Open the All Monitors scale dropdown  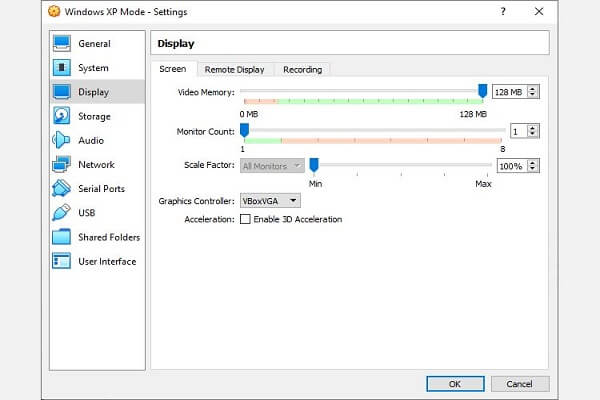click(272, 166)
